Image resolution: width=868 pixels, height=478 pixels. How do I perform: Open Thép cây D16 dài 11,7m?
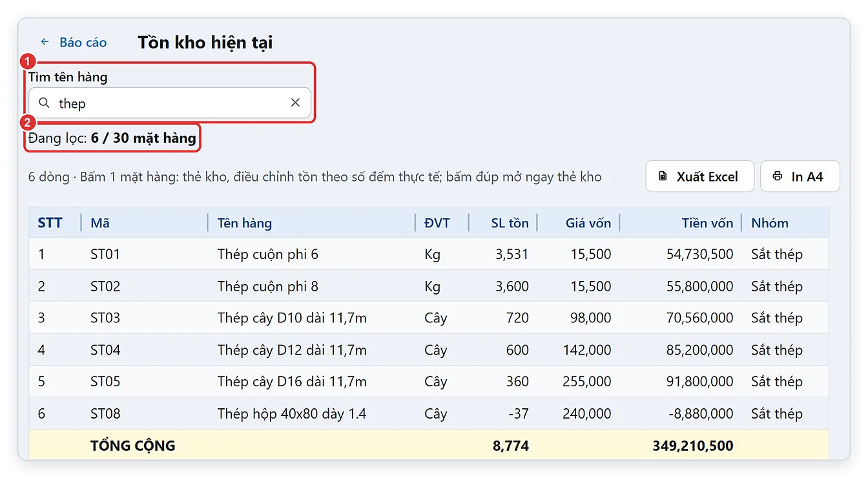coord(292,382)
